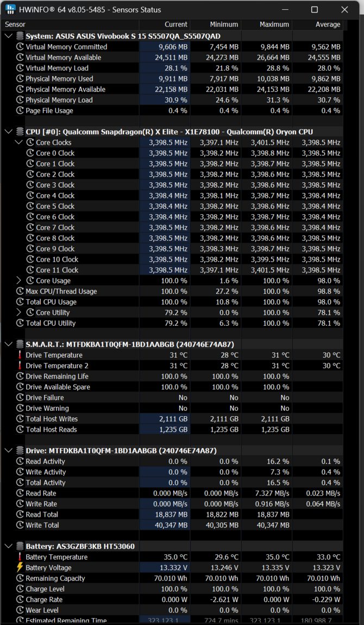Screen dimensions: 364x625
Task: Select the Read Total row label
Action: (42, 515)
